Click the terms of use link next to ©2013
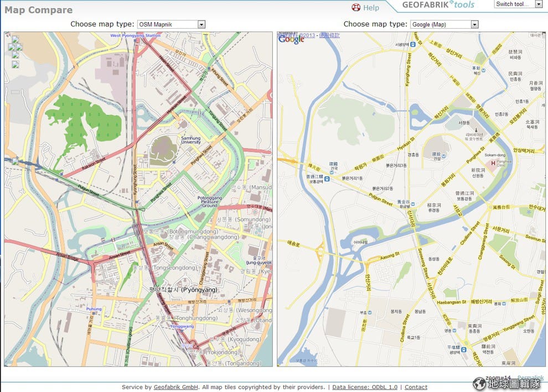Screen dimensions: 548x392 pos(329,35)
